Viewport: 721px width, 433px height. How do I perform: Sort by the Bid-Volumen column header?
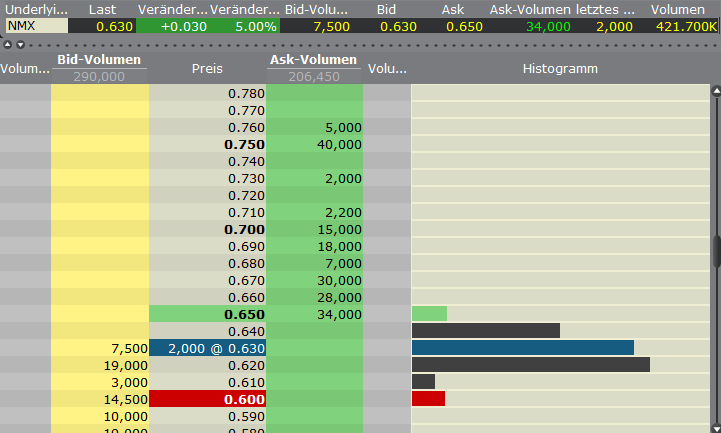99,61
